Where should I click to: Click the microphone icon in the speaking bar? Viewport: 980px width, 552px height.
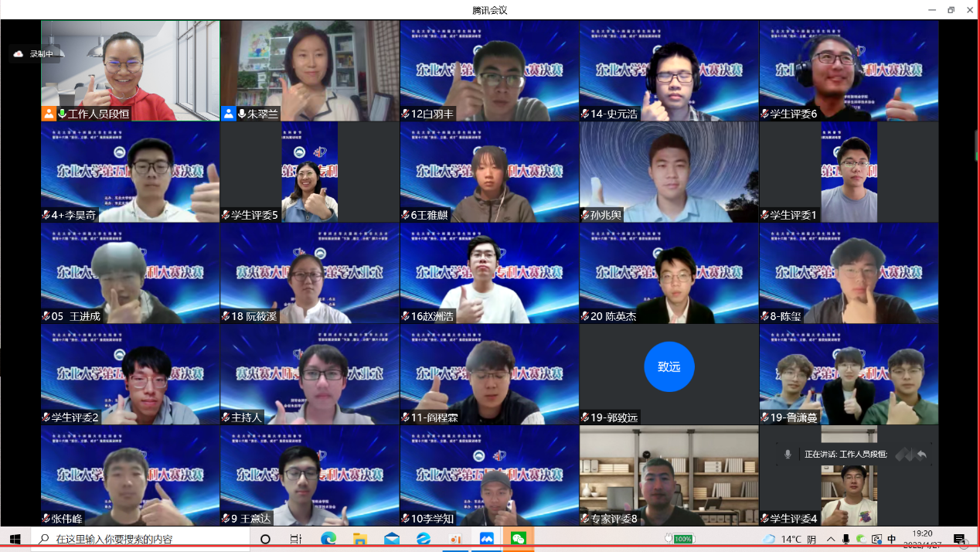tap(788, 455)
